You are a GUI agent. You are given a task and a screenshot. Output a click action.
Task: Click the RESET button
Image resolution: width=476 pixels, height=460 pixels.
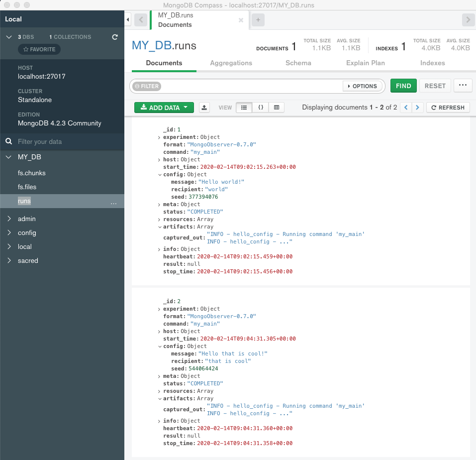point(435,86)
